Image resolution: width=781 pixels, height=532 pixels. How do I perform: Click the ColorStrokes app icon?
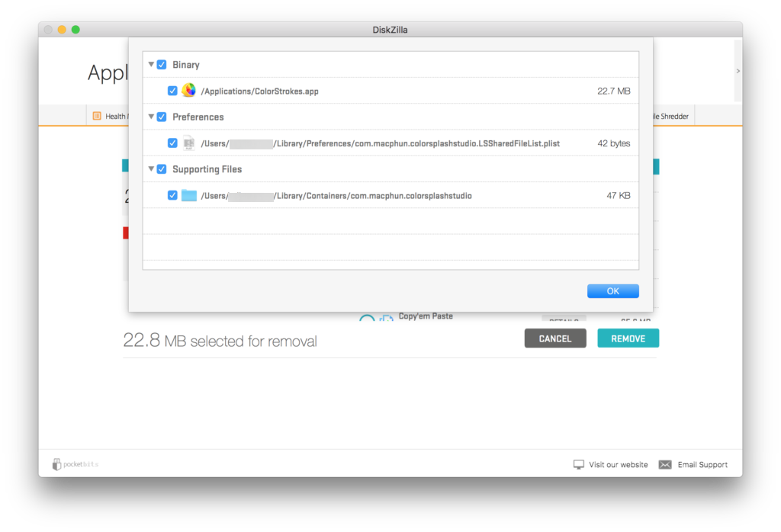(189, 91)
